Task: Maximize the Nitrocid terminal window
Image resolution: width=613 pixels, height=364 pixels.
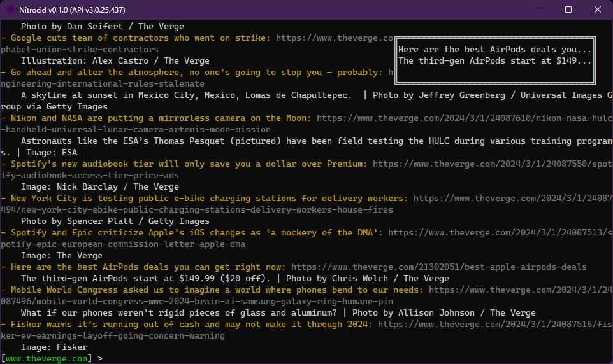Action: pos(568,10)
